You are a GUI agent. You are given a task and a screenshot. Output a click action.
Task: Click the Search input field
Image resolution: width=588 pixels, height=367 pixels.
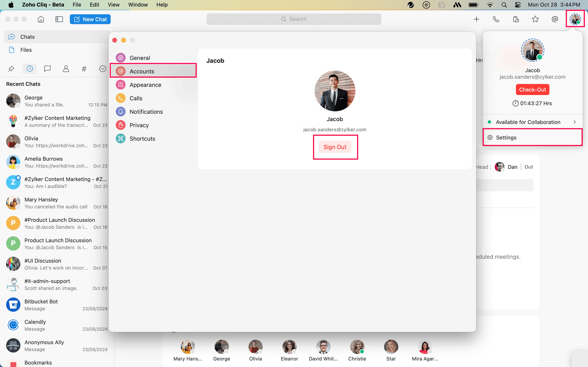pos(294,19)
